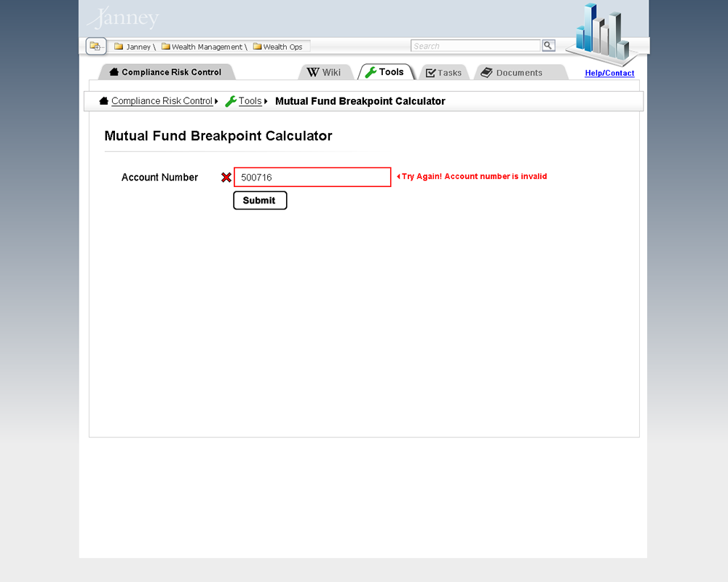The image size is (728, 582).
Task: Open the Wealth Ops breadcrumb folder
Action: click(x=280, y=46)
